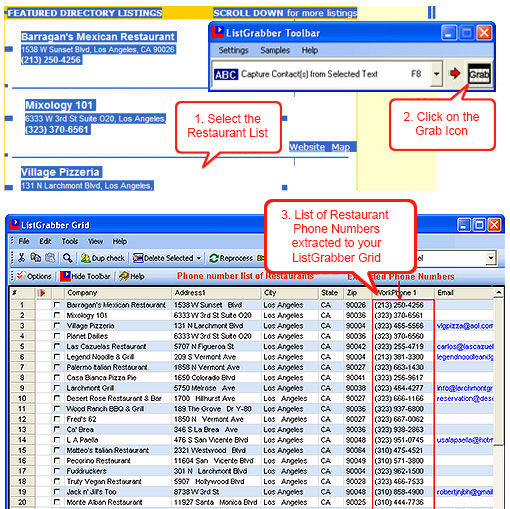Image resolution: width=510 pixels, height=509 pixels.
Task: Expand the Delete Selected dropdown arrow
Action: coord(199,258)
